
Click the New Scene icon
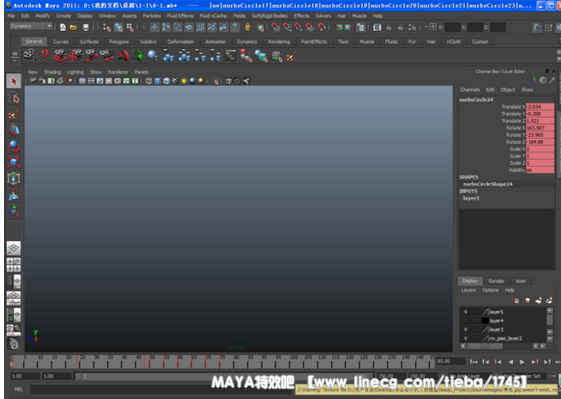click(63, 27)
